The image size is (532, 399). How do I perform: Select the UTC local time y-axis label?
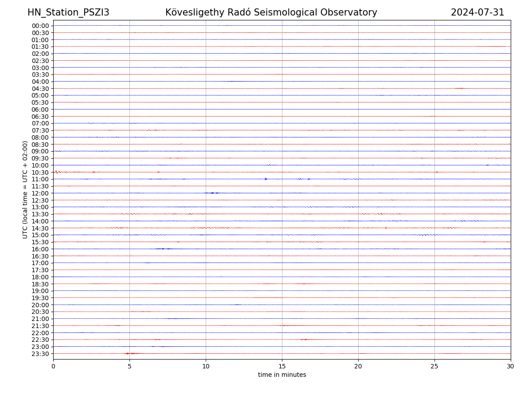pyautogui.click(x=25, y=190)
